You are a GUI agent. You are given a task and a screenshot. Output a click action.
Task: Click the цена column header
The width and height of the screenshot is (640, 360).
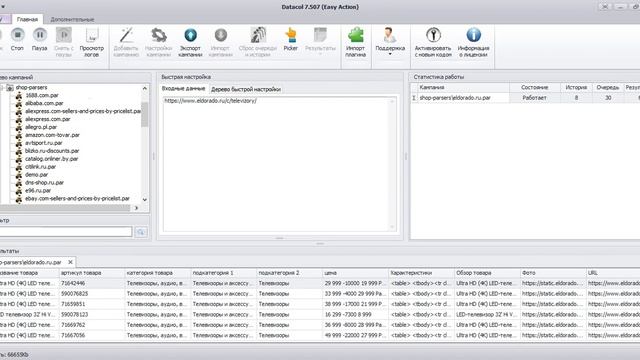coord(355,273)
